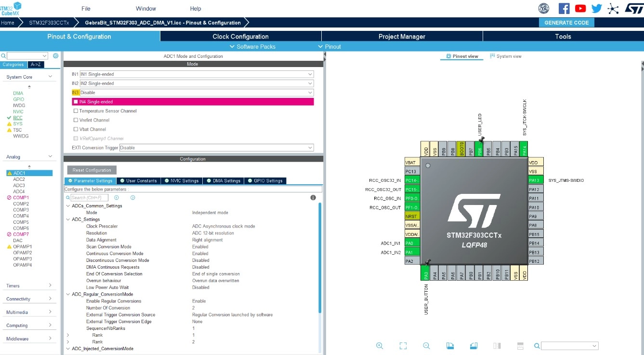Image resolution: width=644 pixels, height=355 pixels.
Task: Click the pin tack icon on PB6
Action: pyautogui.click(x=481, y=139)
